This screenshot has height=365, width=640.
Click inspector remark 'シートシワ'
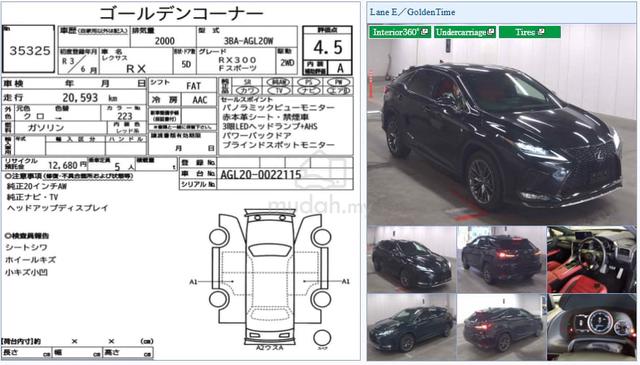[27, 247]
